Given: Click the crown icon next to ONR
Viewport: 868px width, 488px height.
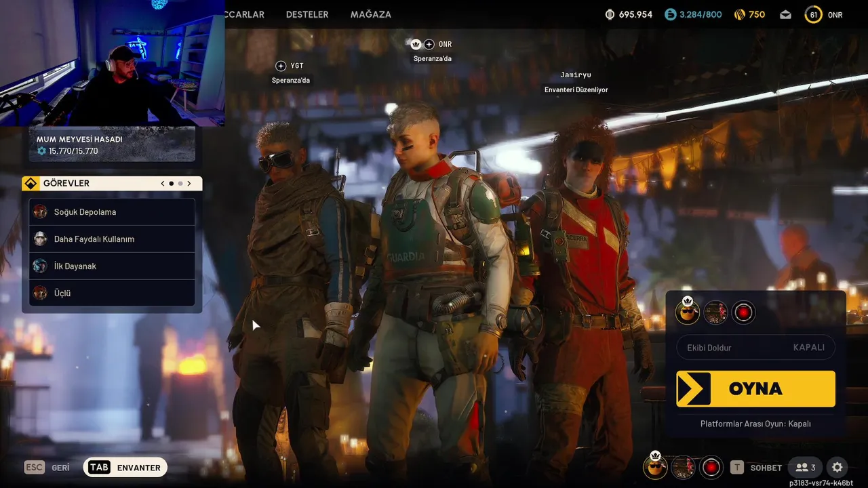Looking at the screenshot, I should [416, 44].
